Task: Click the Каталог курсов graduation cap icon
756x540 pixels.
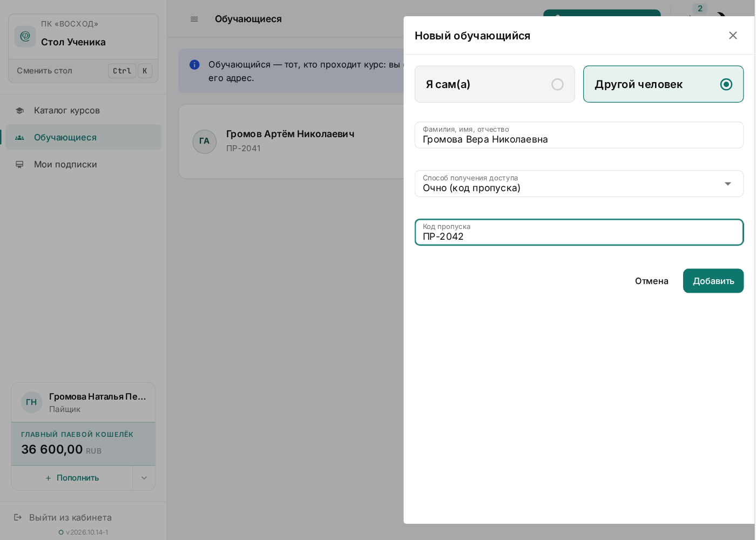Action: (19, 110)
